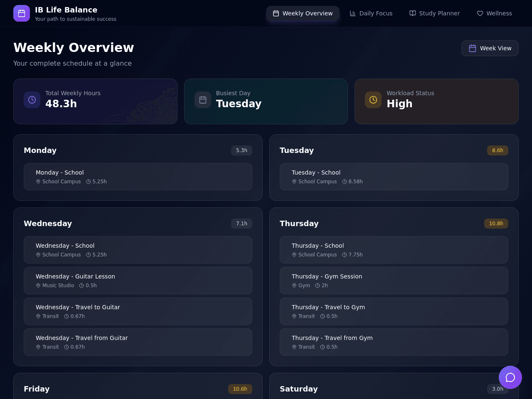
Task: Click pin icon in Tuesday - School row
Action: (x=294, y=182)
